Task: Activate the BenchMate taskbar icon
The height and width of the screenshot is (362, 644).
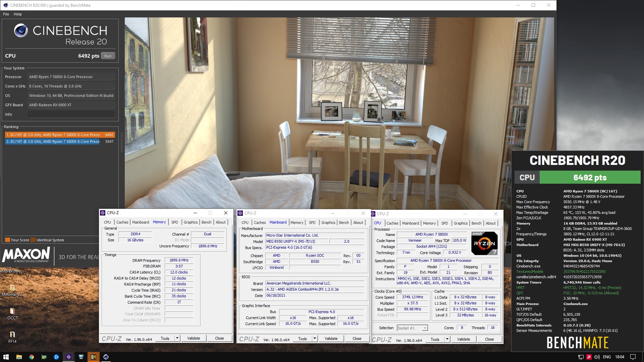Action: [94, 357]
